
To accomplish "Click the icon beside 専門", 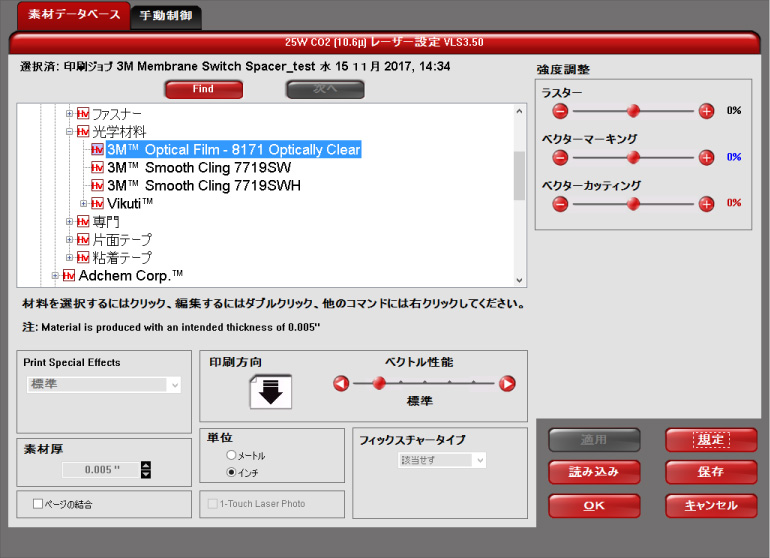I will click(83, 222).
